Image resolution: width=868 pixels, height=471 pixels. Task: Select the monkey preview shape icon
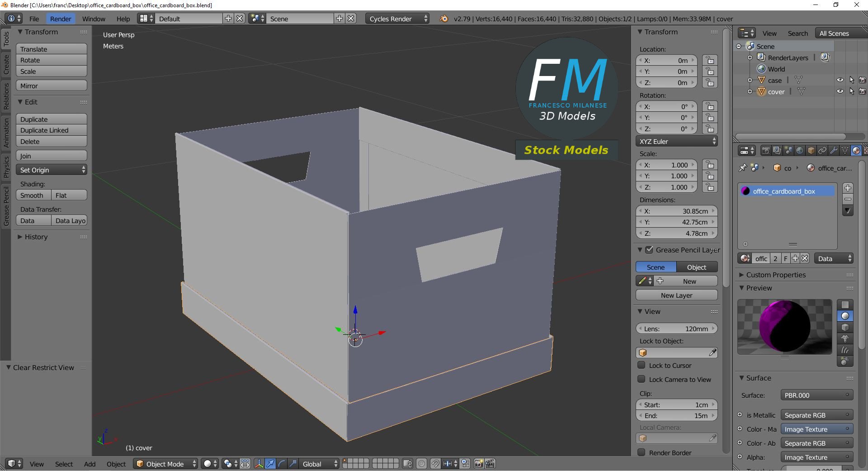click(x=844, y=339)
